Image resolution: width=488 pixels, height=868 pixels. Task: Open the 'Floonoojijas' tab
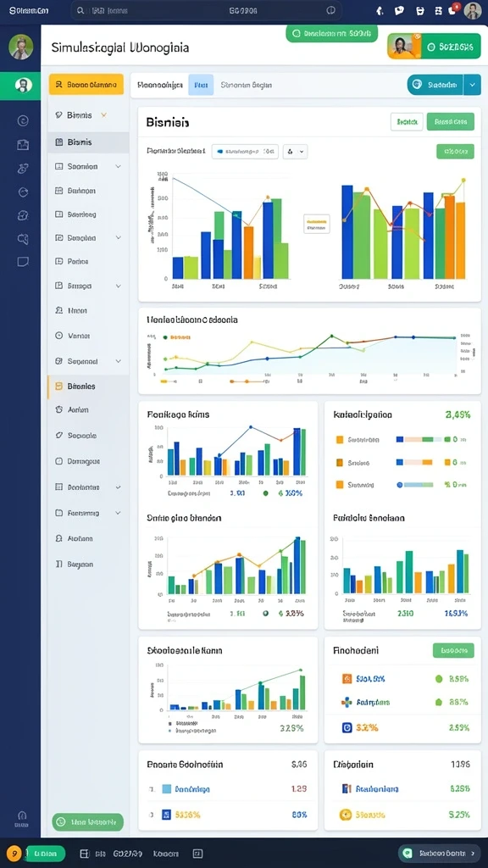point(160,86)
